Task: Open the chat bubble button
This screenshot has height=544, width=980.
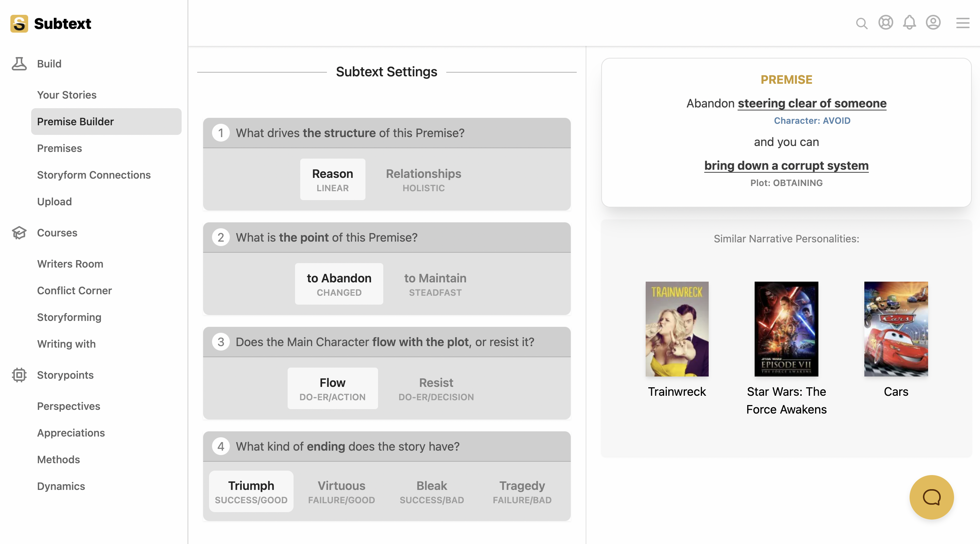Action: [932, 497]
